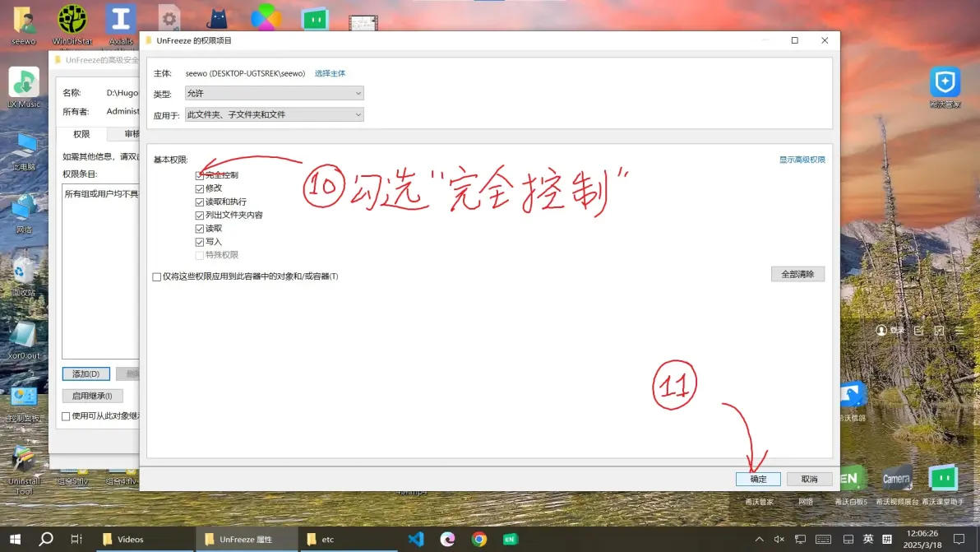The height and width of the screenshot is (552, 980).
Task: Click the 确定 button
Action: pyautogui.click(x=758, y=479)
